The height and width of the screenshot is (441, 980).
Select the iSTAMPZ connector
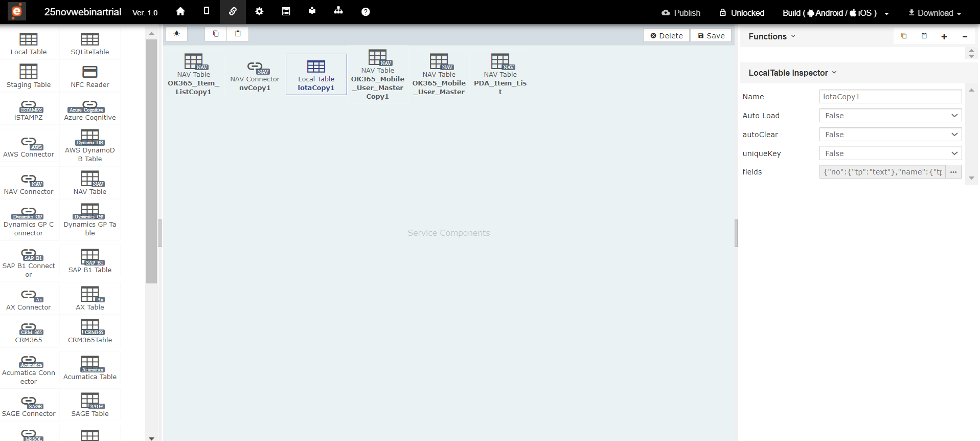click(x=29, y=110)
